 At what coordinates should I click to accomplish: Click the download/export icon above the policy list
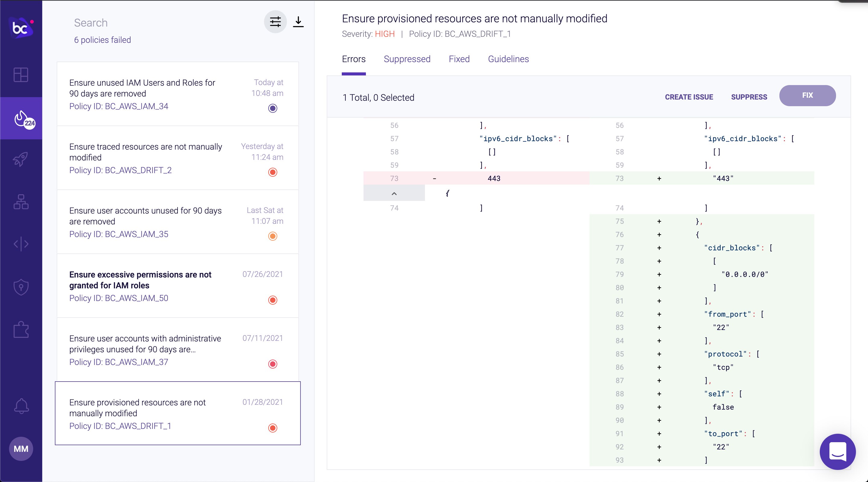tap(298, 22)
